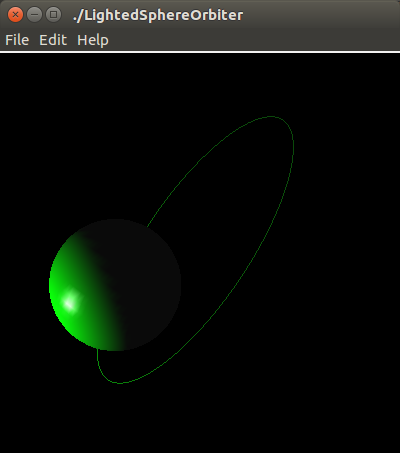Viewport: 400px width, 453px height.
Task: Open the File menu
Action: (x=17, y=40)
